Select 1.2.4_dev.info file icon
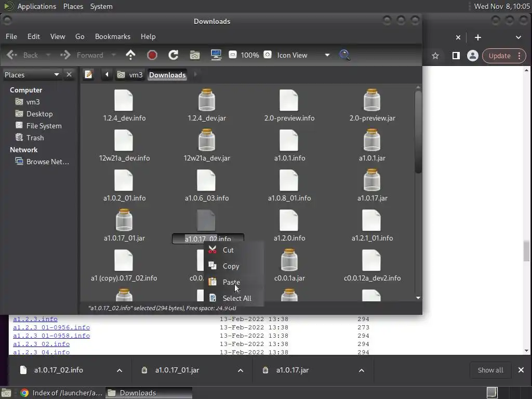 click(x=124, y=100)
